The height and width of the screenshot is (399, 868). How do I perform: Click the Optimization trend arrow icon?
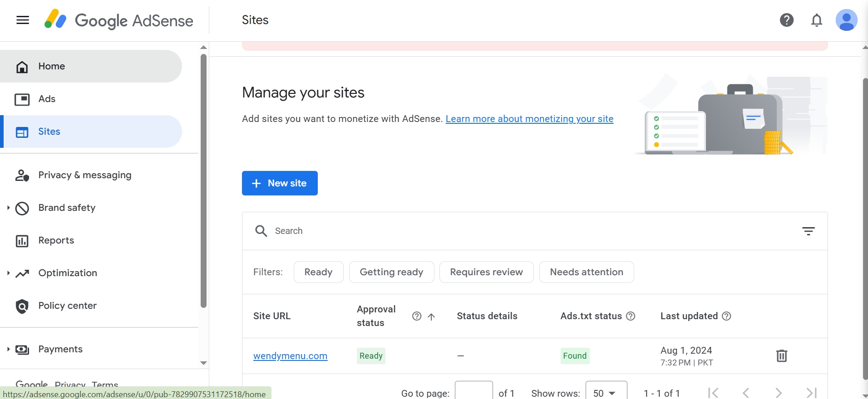22,273
